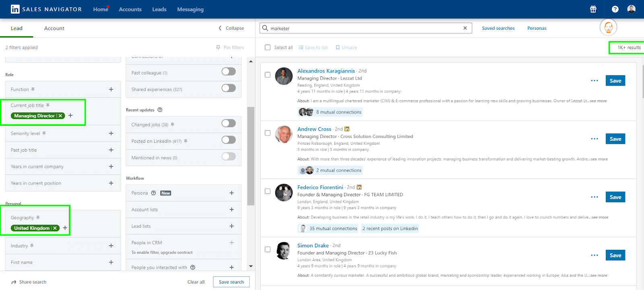Go to Home in top navigation

tap(101, 9)
